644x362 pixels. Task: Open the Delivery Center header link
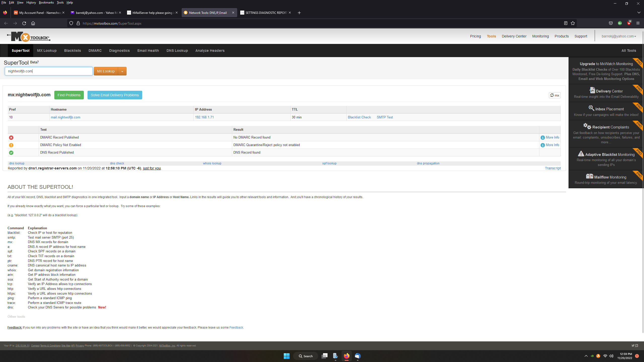[514, 36]
